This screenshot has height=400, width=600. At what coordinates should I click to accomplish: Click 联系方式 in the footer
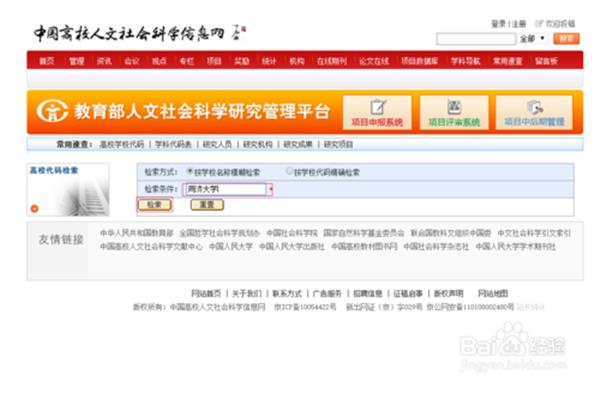[x=287, y=293]
